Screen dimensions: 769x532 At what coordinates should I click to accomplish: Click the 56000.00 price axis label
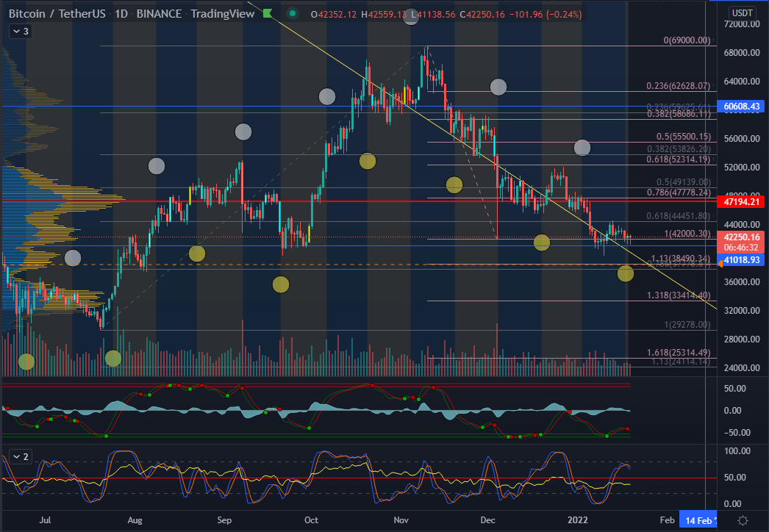[742, 138]
